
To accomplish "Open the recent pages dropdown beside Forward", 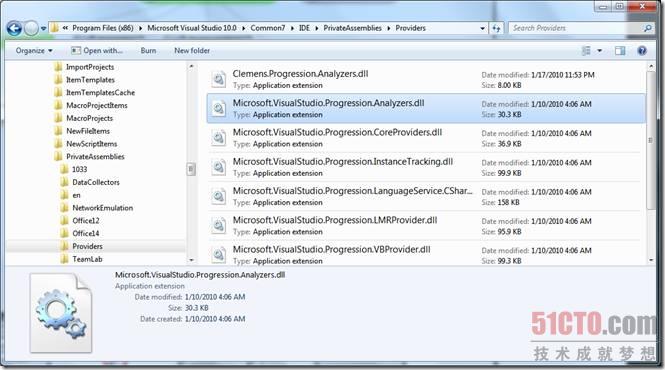I will 43,29.
